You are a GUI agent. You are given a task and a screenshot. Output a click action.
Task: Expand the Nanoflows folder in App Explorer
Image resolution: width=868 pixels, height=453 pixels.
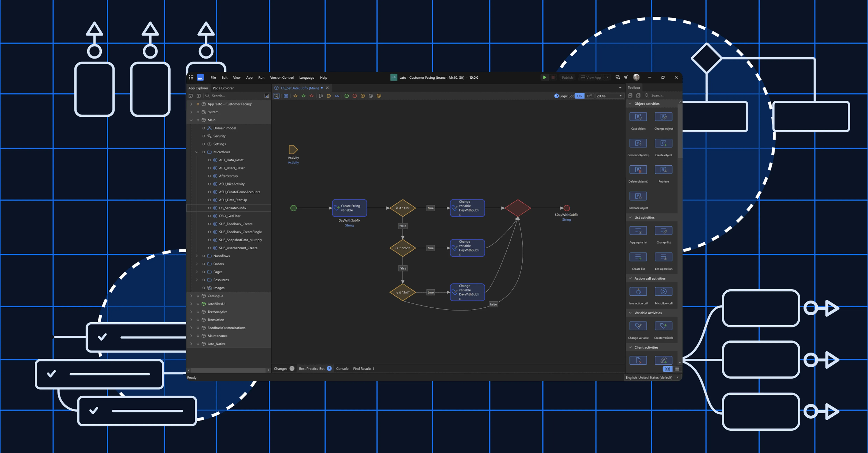pos(197,256)
